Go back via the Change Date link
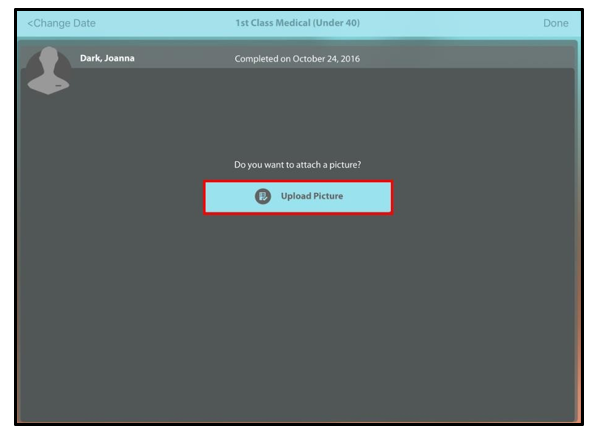This screenshot has height=441, width=604. (x=62, y=23)
